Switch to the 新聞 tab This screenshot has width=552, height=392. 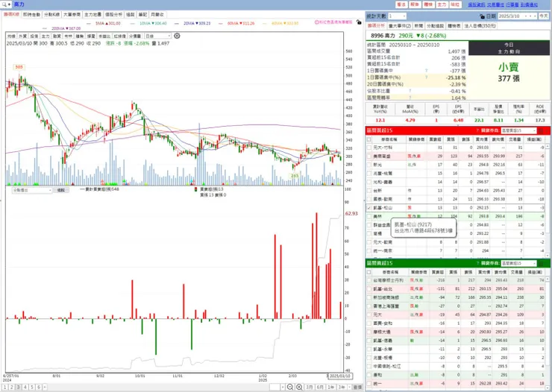(418, 26)
